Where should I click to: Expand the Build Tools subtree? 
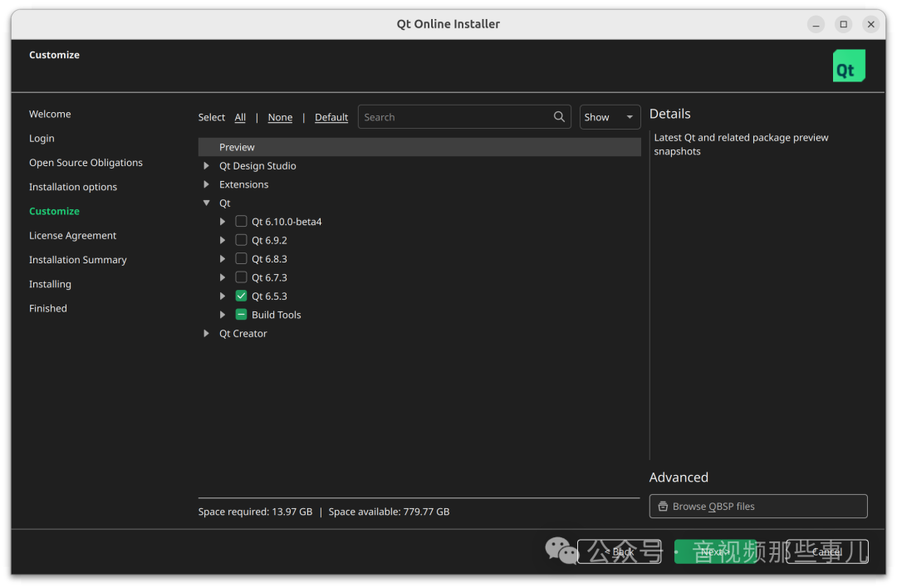[223, 315]
